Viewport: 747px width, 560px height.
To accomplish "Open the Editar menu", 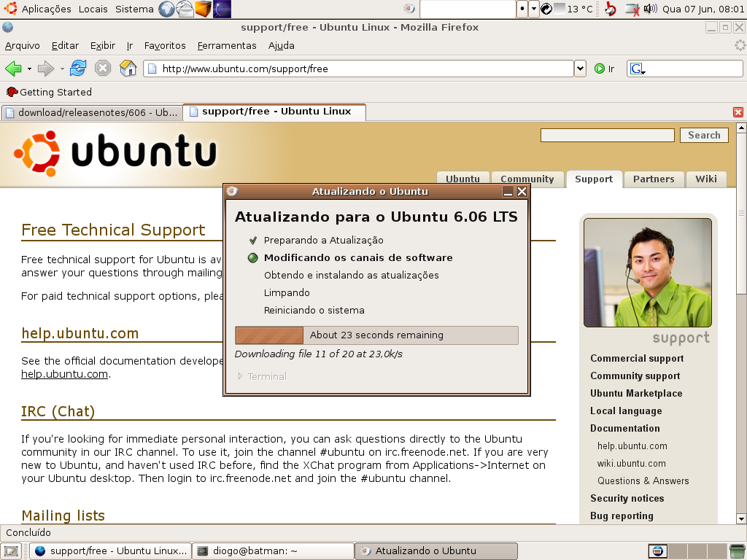I will tap(65, 46).
